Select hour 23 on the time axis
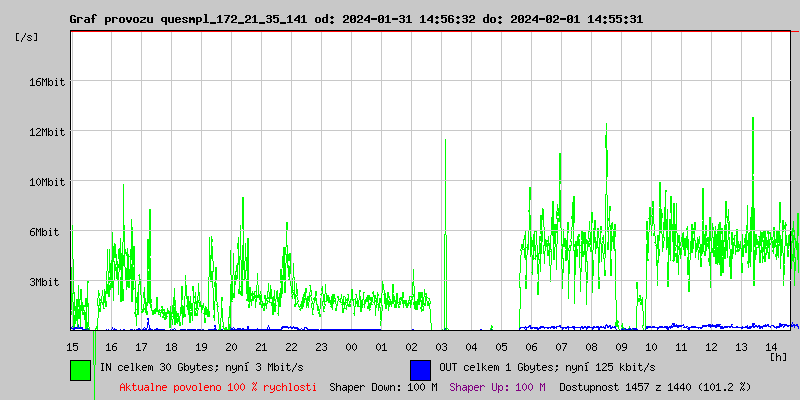 point(321,347)
